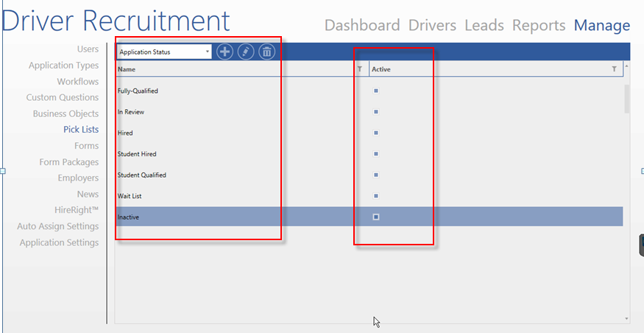Open Forms in the sidebar
Viewport: 644px width, 333px height.
[x=86, y=146]
